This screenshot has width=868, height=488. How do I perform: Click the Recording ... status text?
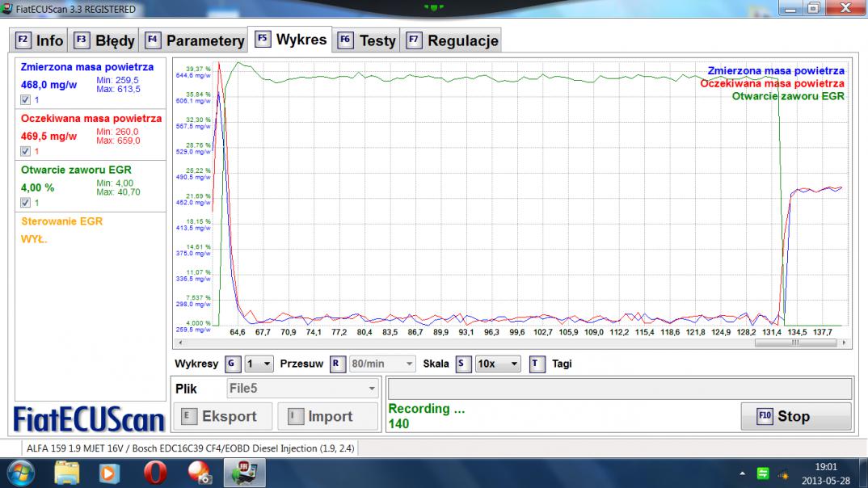426,409
